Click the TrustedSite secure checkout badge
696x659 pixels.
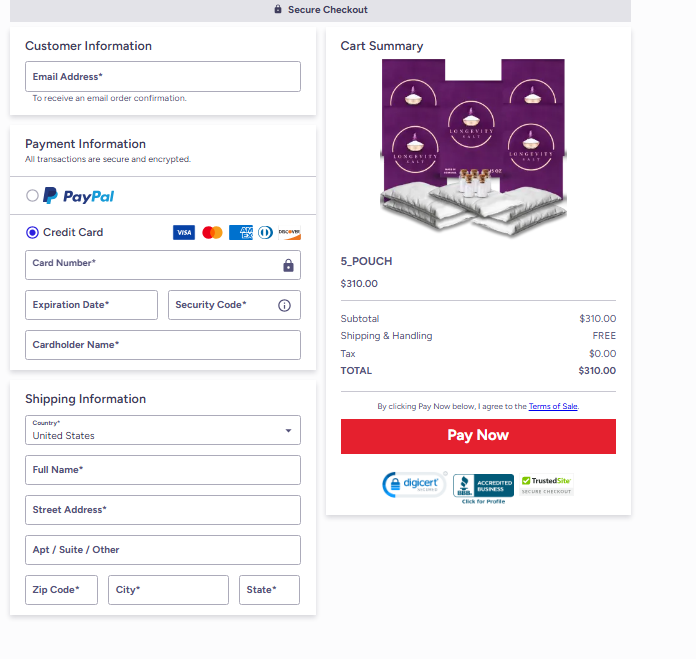[547, 485]
